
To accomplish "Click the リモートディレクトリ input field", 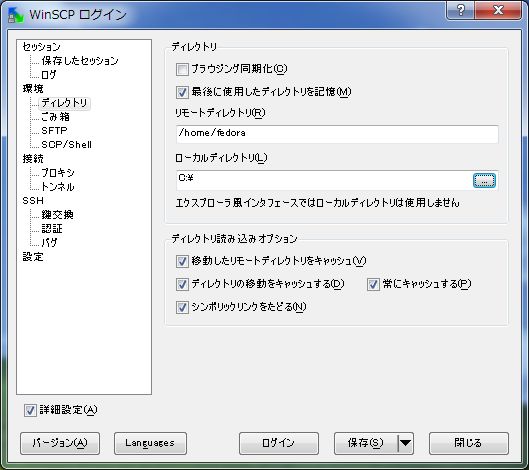I will 337,134.
